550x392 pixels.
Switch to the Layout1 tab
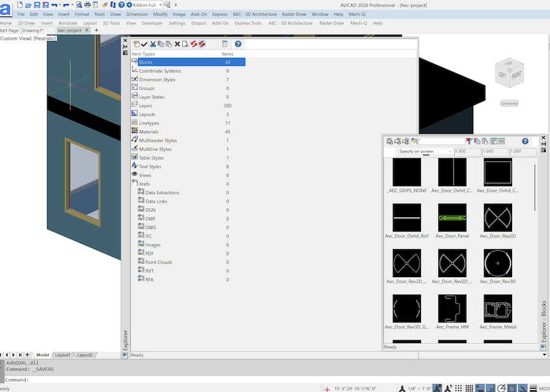62,355
